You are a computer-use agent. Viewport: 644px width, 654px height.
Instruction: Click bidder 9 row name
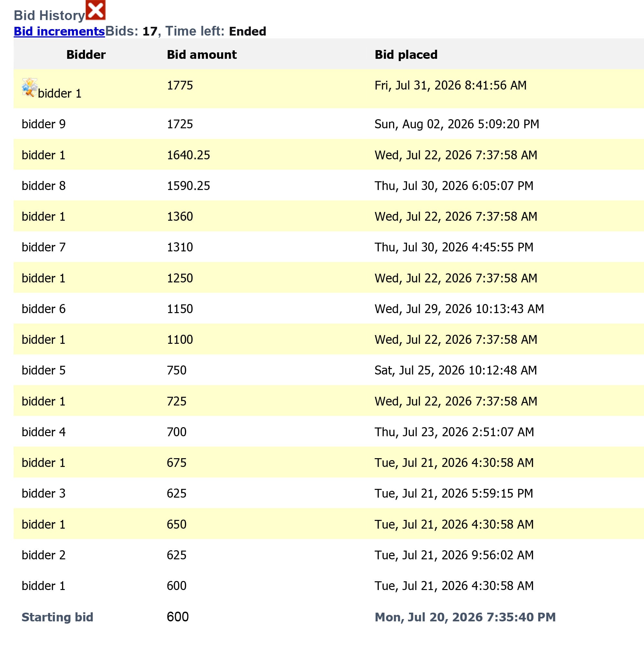tap(44, 124)
